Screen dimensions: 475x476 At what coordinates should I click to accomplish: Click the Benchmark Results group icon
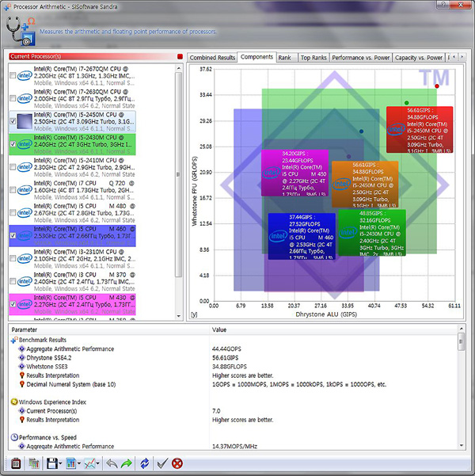(14, 340)
